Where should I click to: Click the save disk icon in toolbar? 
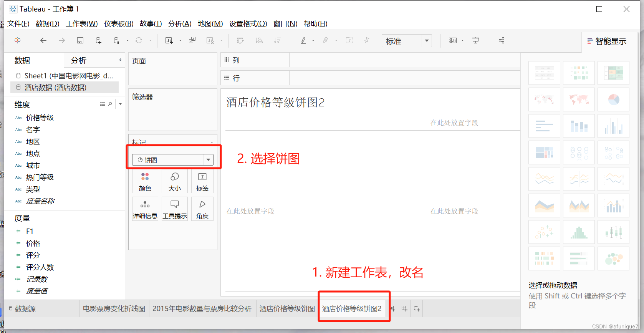(x=80, y=40)
